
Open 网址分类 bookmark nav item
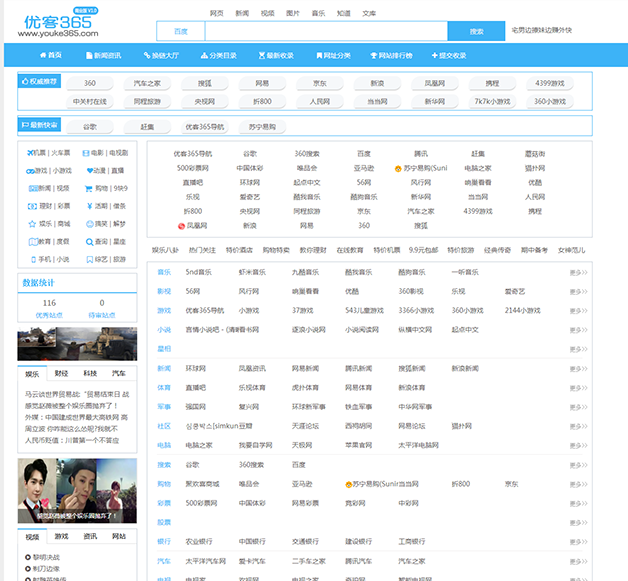click(x=333, y=55)
